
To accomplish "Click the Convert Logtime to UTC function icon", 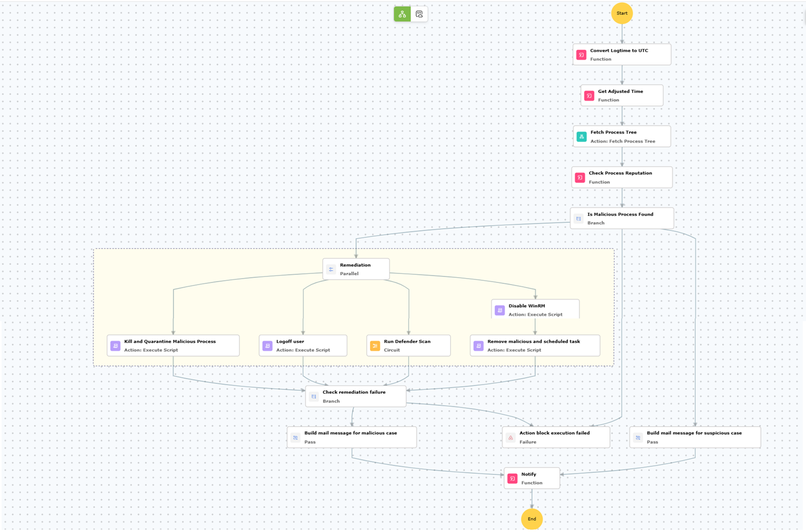I will point(581,55).
